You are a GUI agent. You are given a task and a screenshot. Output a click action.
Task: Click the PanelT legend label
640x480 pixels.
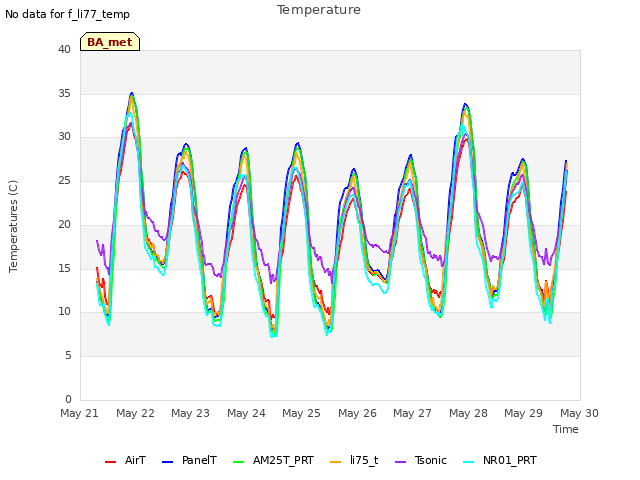pyautogui.click(x=199, y=460)
